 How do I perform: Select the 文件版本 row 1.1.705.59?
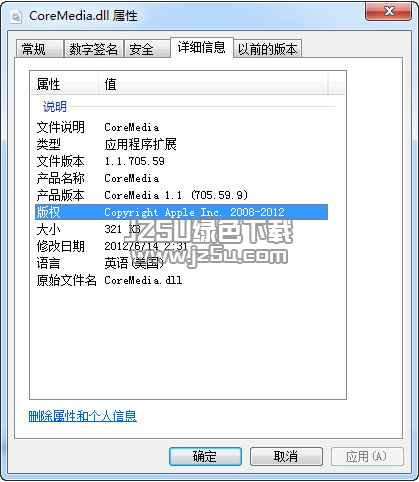pos(181,161)
